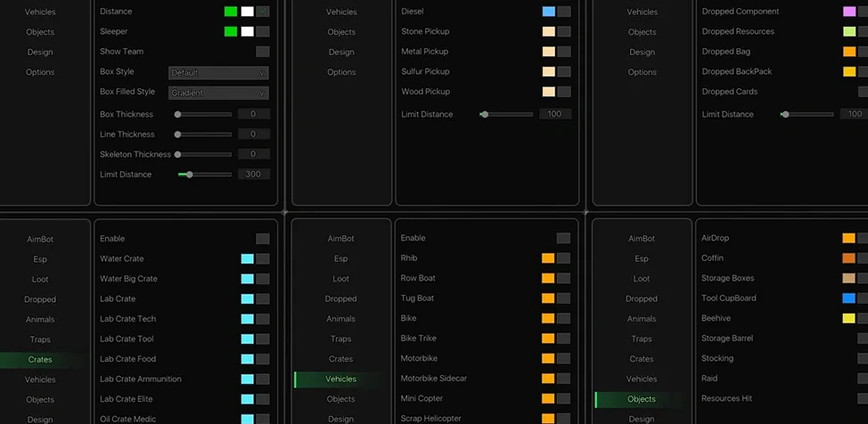
Task: Open the Box Filled Style Gradient dropdown
Action: click(x=218, y=93)
